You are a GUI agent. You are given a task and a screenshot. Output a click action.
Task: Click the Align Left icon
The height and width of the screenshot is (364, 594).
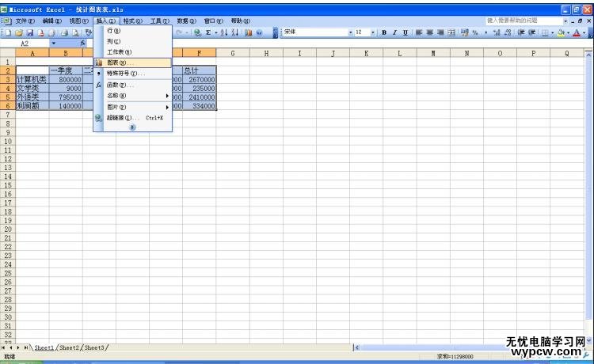tap(419, 32)
